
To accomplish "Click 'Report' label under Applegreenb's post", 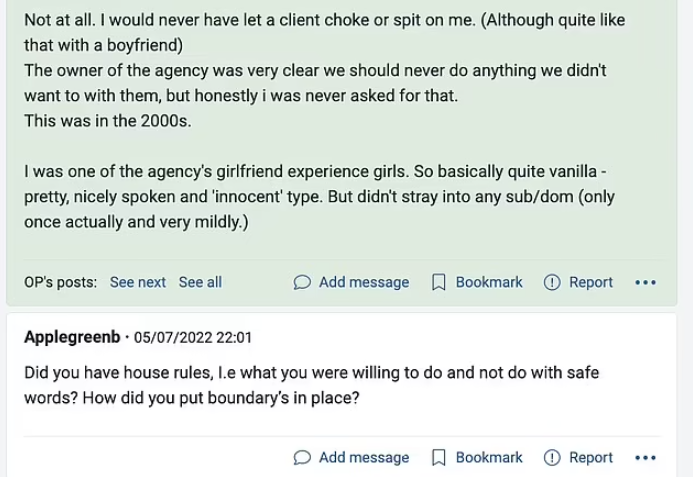I will 591,458.
